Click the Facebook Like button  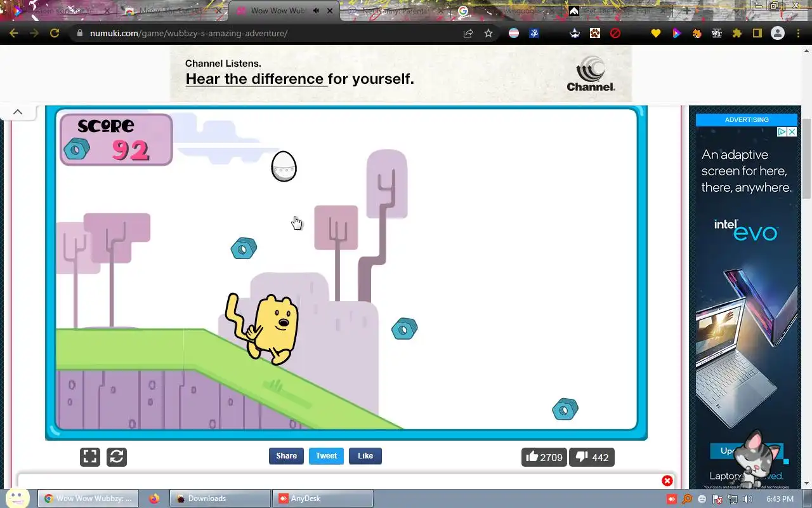(365, 456)
